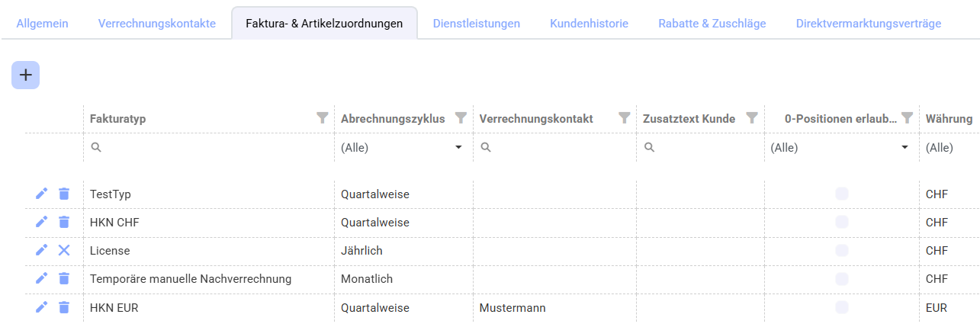Toggle 0-Positionen checkbox for HKN EUR row
This screenshot has width=980, height=324.
click(x=842, y=307)
